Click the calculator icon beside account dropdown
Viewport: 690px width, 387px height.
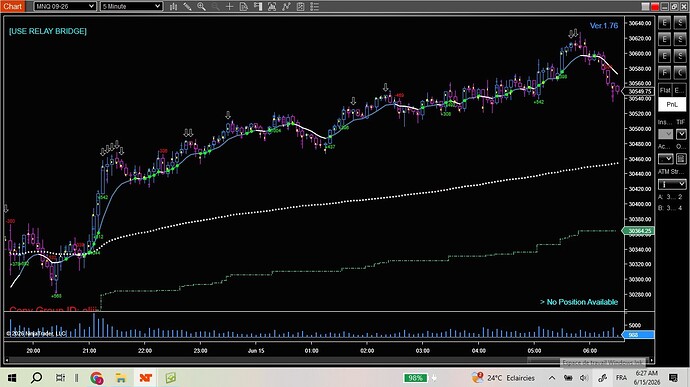[x=681, y=158]
